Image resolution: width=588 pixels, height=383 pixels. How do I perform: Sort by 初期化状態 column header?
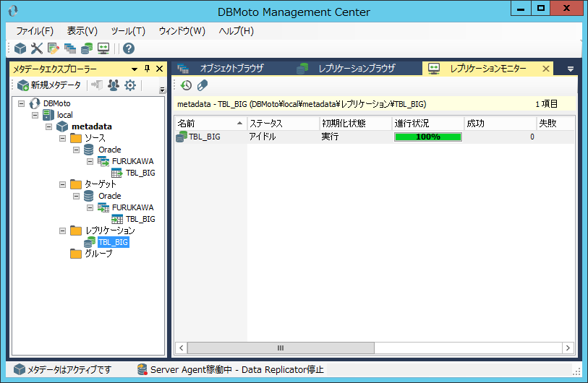pos(356,124)
